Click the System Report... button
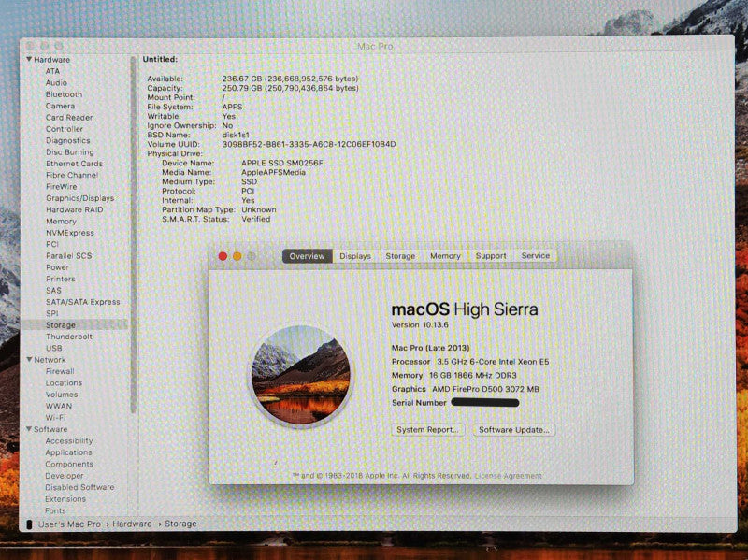Screen dimensions: 748x560 [427, 430]
